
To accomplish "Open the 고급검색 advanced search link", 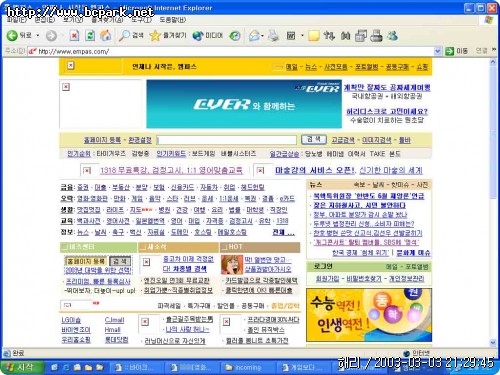I will pos(343,140).
